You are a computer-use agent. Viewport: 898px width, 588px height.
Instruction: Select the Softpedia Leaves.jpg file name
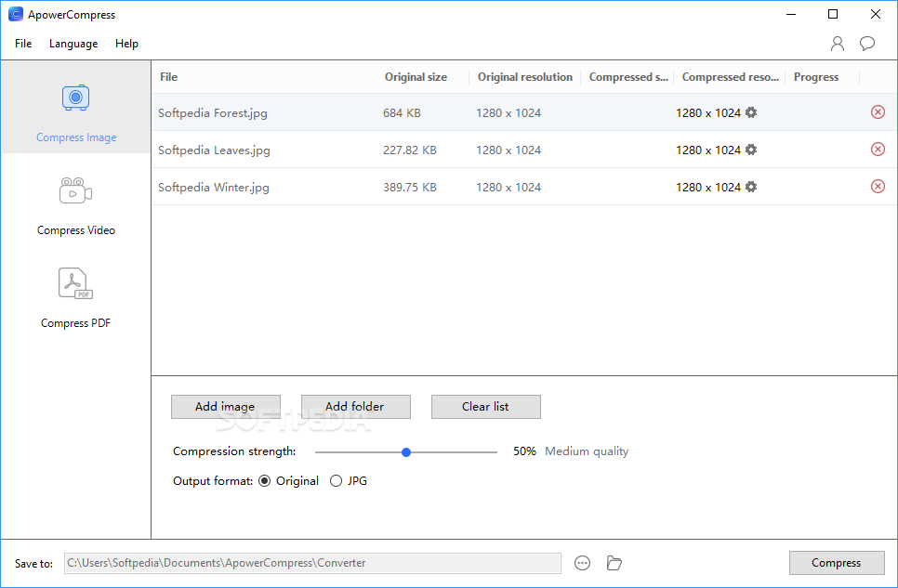coord(214,150)
